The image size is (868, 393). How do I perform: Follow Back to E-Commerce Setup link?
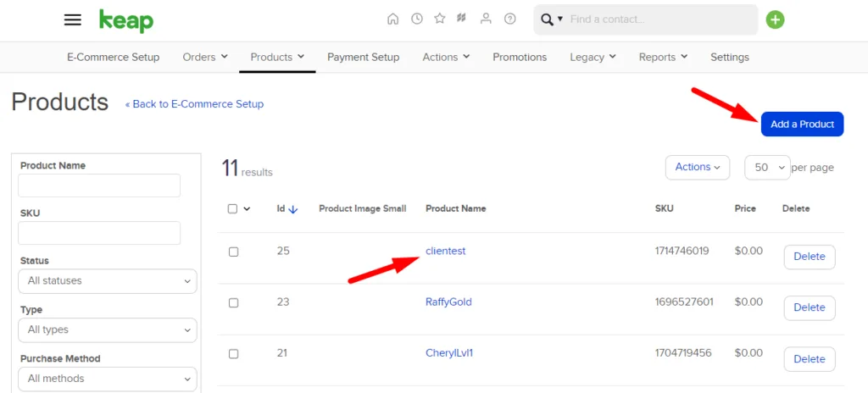(x=194, y=104)
